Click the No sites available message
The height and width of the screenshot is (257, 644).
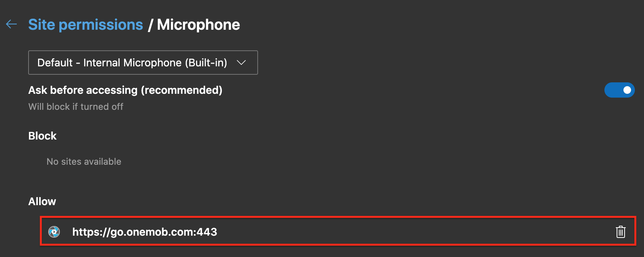pyautogui.click(x=84, y=162)
